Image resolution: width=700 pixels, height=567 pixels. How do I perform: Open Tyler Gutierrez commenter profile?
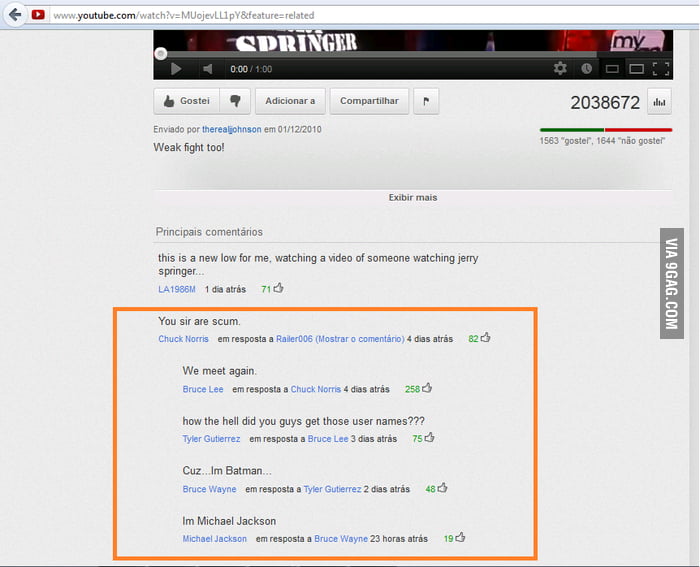click(x=211, y=439)
